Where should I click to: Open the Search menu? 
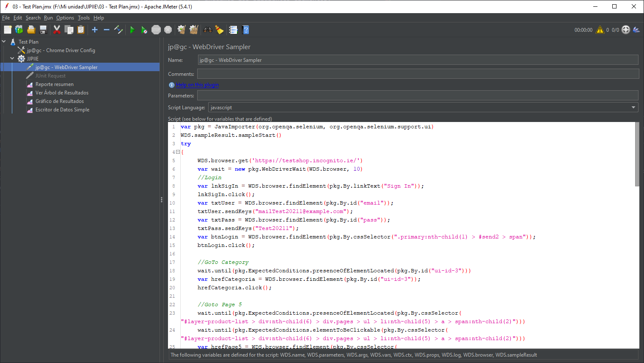point(33,18)
